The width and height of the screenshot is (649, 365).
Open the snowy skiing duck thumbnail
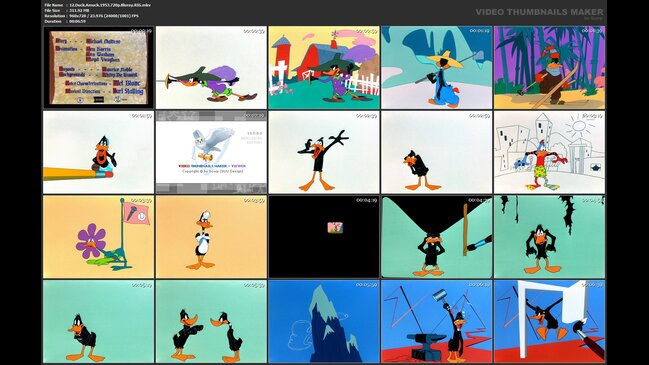pos(437,67)
